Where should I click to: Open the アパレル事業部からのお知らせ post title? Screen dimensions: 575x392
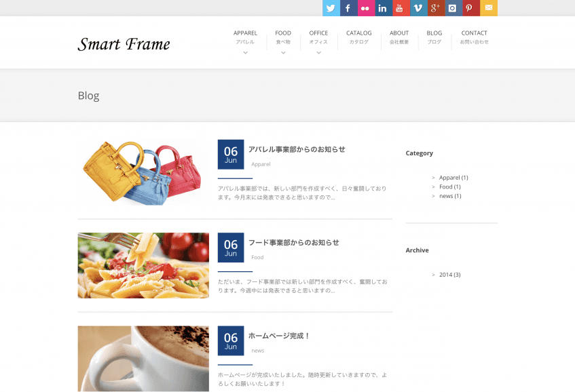click(x=297, y=149)
